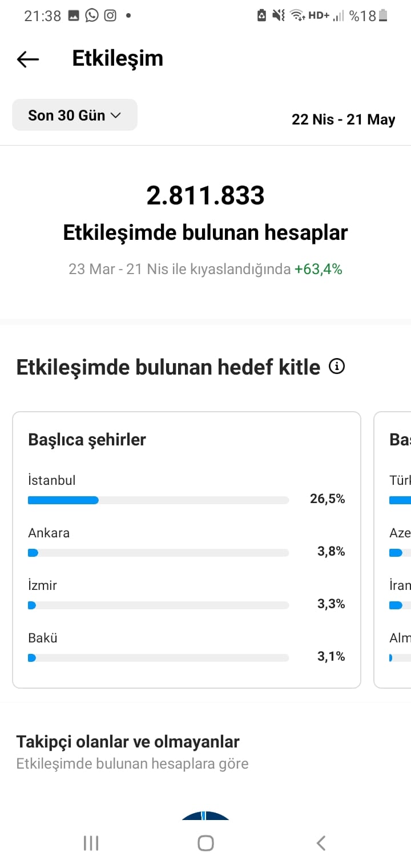Tap the WhatsApp notification icon in status bar
This screenshot has width=411, height=868.
click(x=91, y=15)
